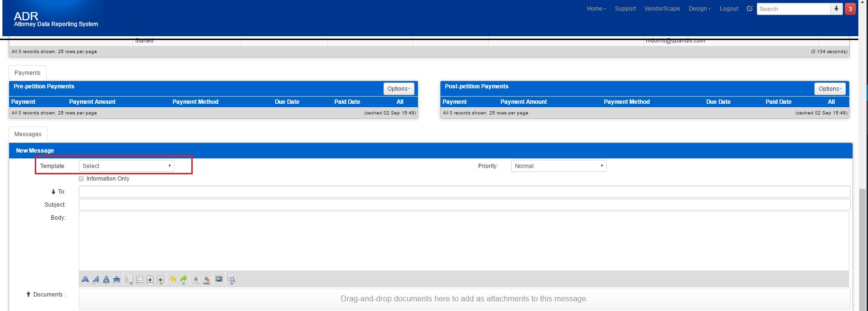This screenshot has height=311, width=868.
Task: Apply strikethrough formatting in message editor
Action: 116,280
